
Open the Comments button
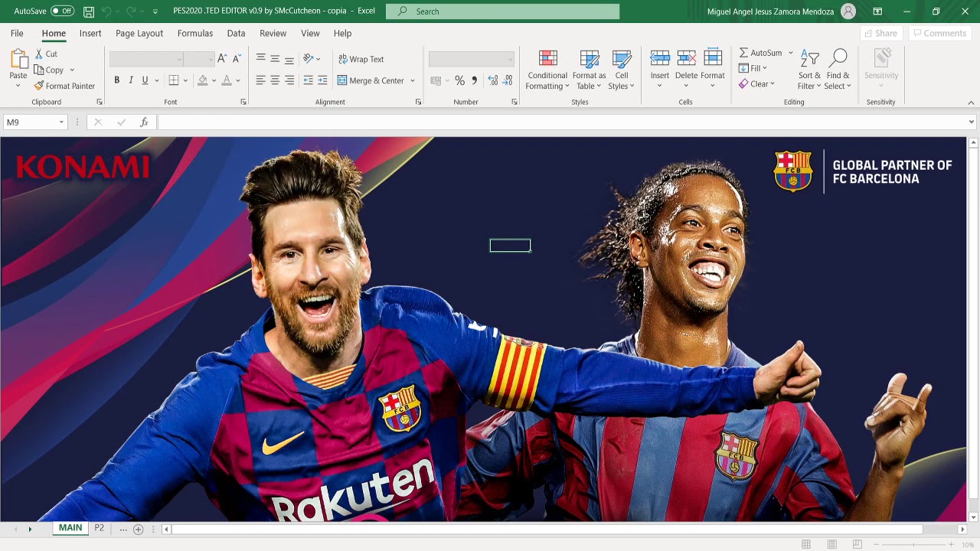(x=939, y=34)
